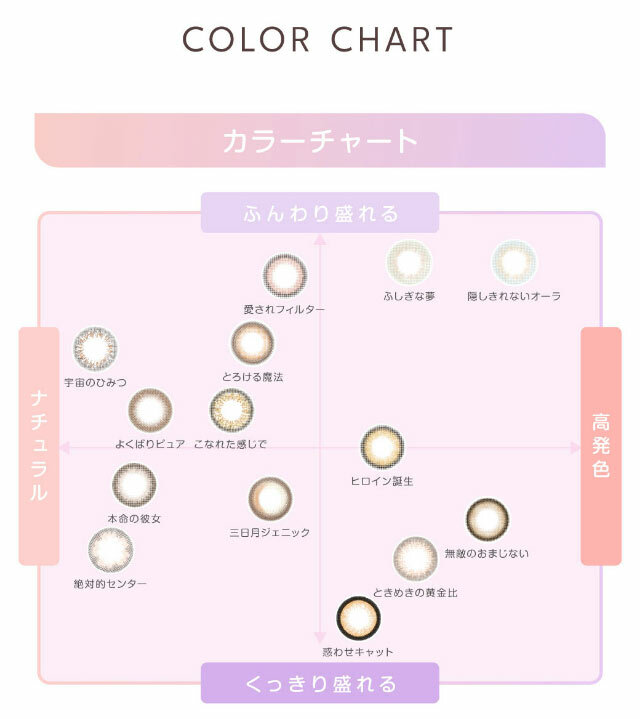Click the ふんわり盛れる axis label
640x719 pixels.
320,213
